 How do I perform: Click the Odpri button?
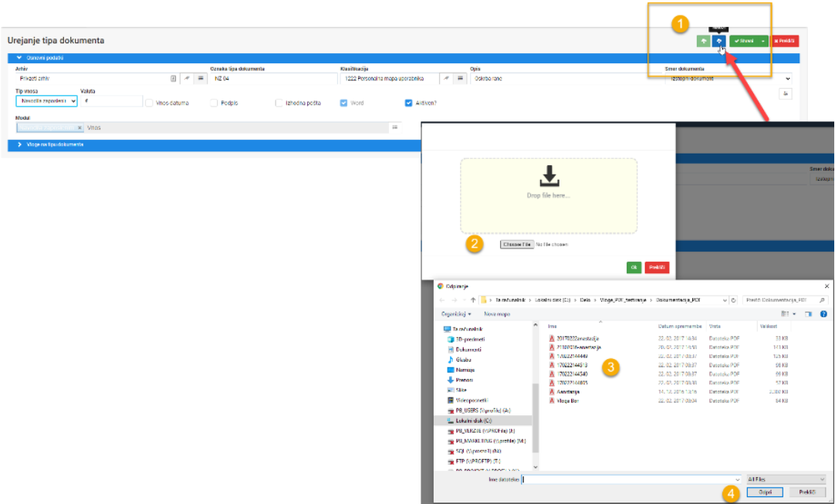[766, 492]
